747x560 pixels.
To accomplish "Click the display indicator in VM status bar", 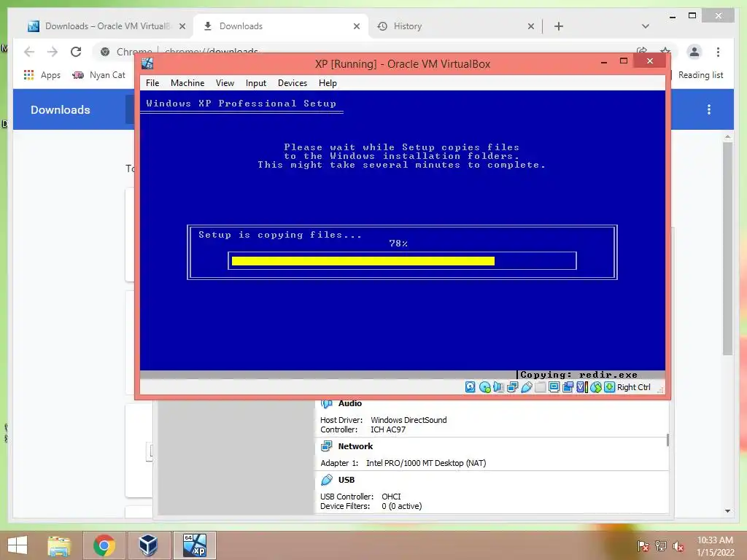I will tap(554, 387).
